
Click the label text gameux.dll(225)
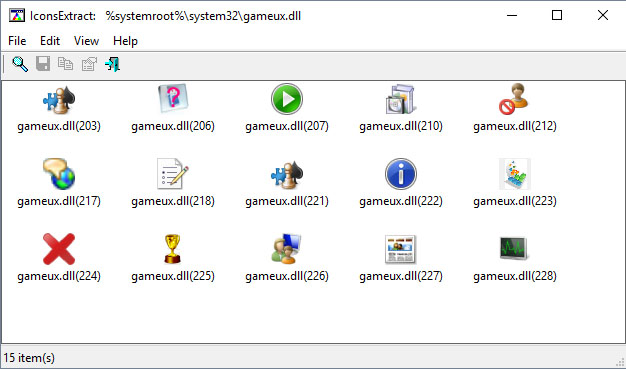[173, 276]
